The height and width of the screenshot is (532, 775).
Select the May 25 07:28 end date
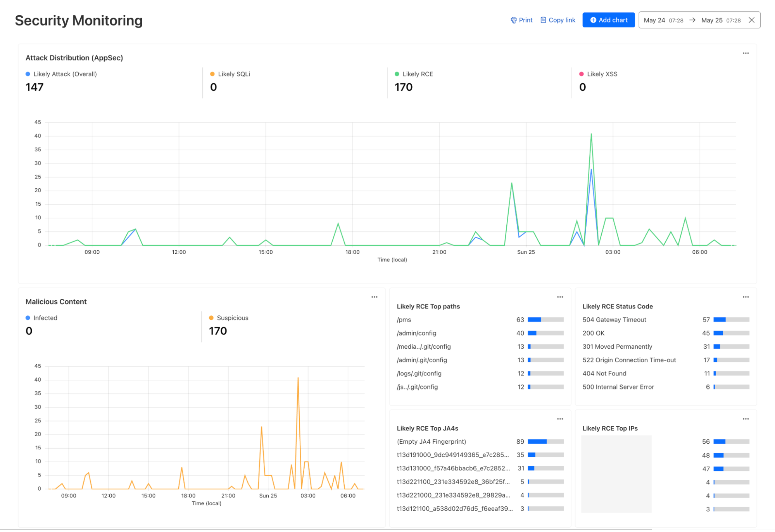pyautogui.click(x=721, y=20)
